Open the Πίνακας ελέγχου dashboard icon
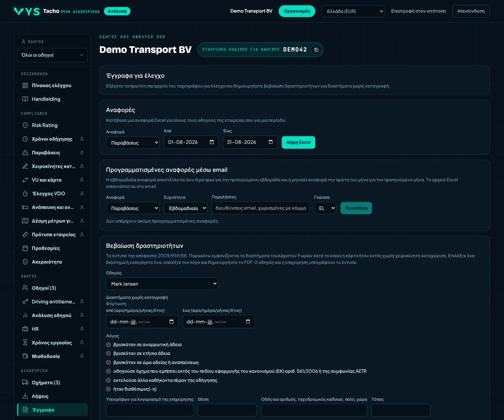 25,85
